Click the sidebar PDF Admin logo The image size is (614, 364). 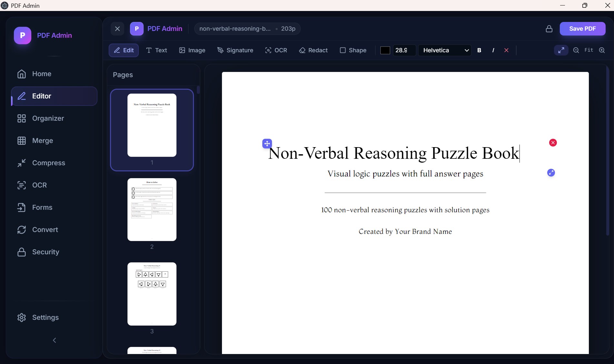23,35
